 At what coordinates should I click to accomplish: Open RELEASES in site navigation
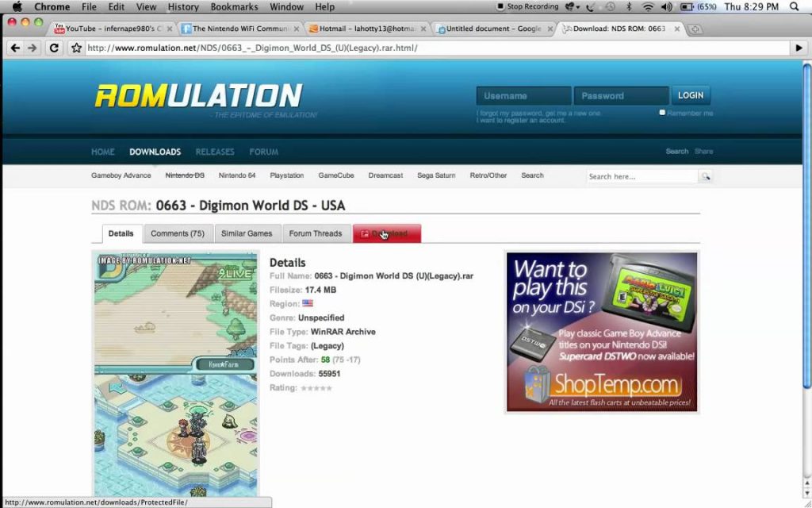click(x=215, y=152)
